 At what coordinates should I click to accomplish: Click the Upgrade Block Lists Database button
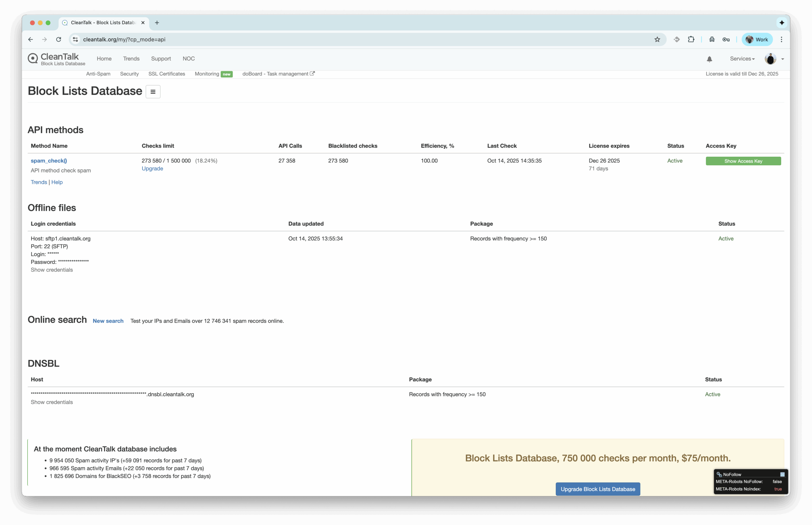pyautogui.click(x=598, y=489)
